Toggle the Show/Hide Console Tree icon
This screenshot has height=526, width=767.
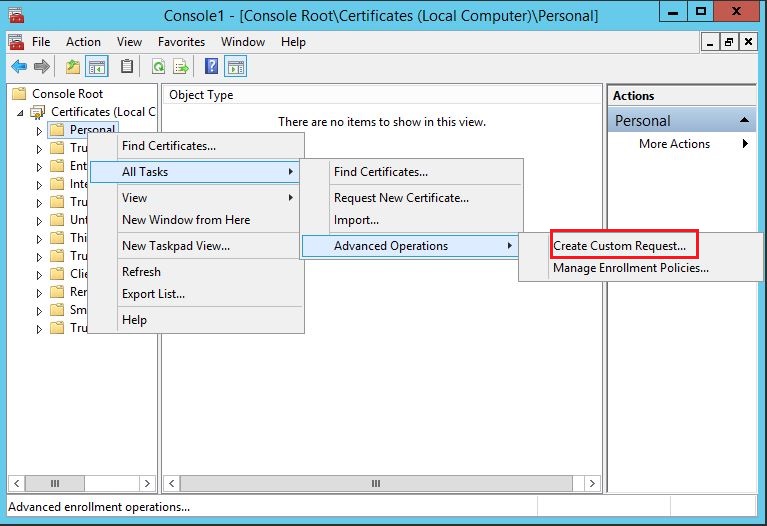pyautogui.click(x=97, y=67)
